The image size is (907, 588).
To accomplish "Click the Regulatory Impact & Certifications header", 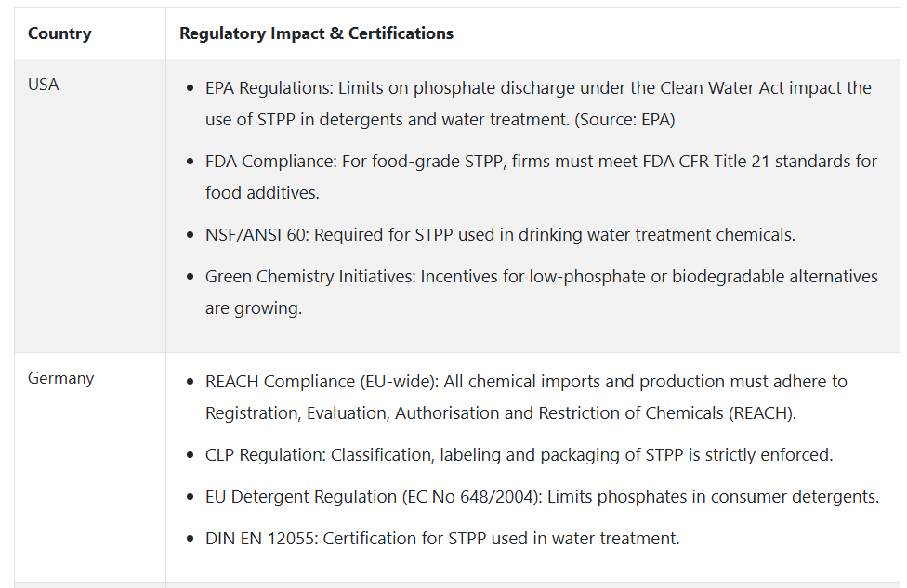I will point(316,33).
